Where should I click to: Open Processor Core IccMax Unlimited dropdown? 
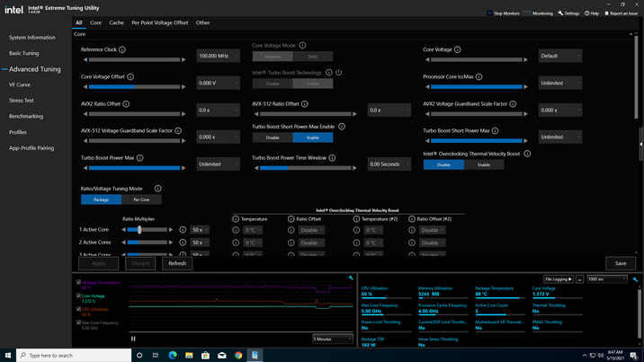(560, 83)
